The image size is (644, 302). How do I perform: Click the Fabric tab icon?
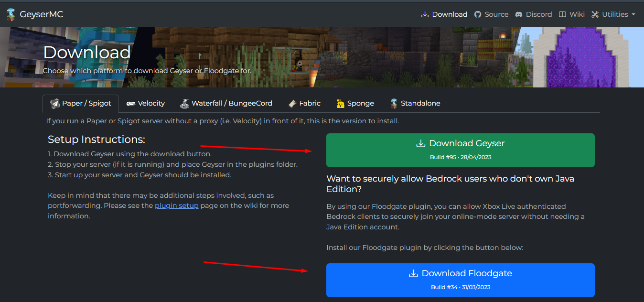point(292,103)
